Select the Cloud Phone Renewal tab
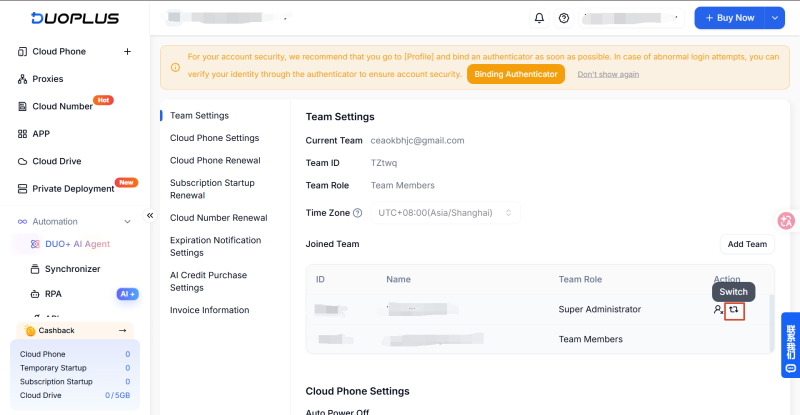Image resolution: width=800 pixels, height=415 pixels. [215, 161]
